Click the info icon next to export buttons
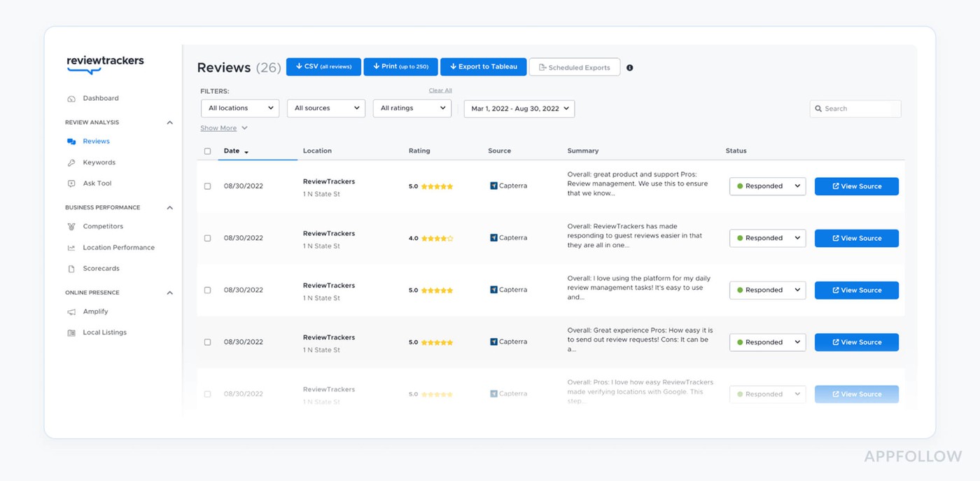Image resolution: width=980 pixels, height=481 pixels. (629, 68)
